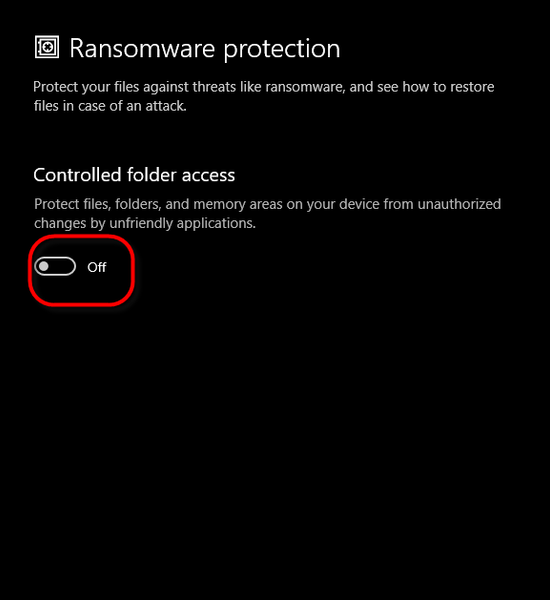Click 'unauthorized' in the folder access description
550x600 pixels.
point(459,204)
